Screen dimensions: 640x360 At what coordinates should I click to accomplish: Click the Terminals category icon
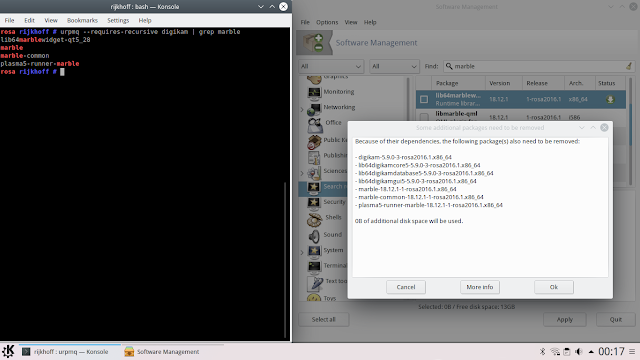[x=314, y=267]
